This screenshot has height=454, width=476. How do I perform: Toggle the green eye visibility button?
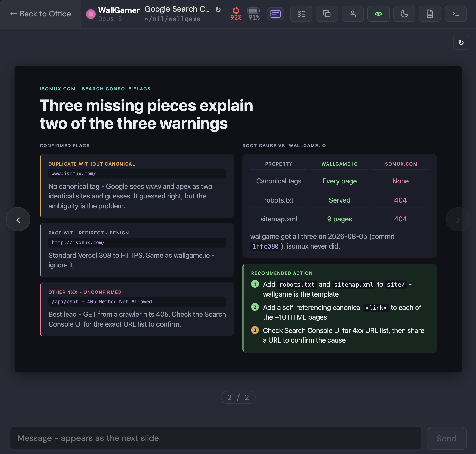coord(379,14)
